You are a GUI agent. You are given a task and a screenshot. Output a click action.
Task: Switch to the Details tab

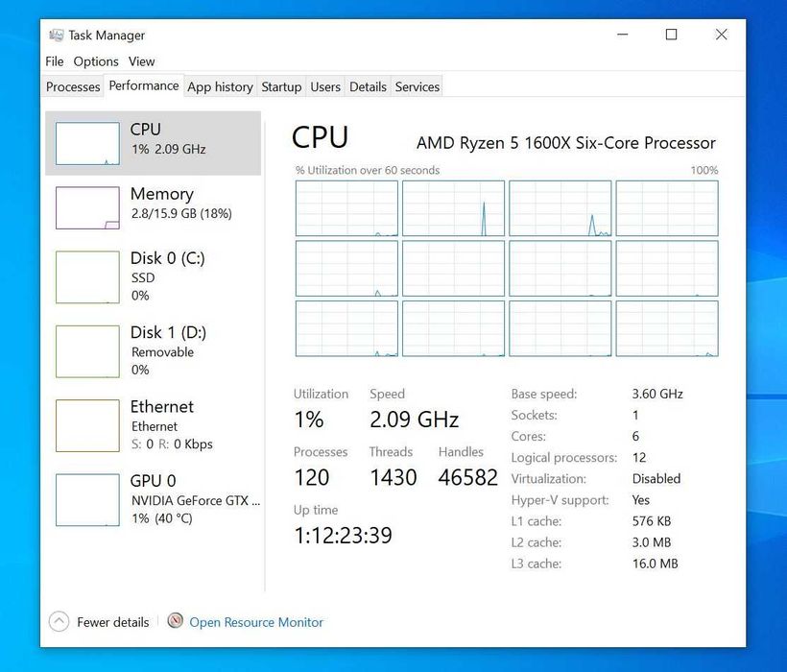click(x=368, y=86)
